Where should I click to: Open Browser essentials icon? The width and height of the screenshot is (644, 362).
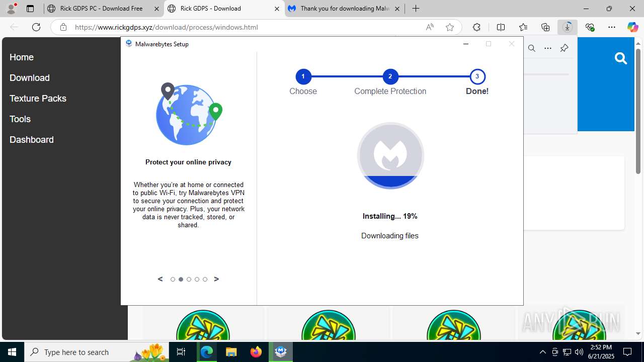[x=590, y=27]
